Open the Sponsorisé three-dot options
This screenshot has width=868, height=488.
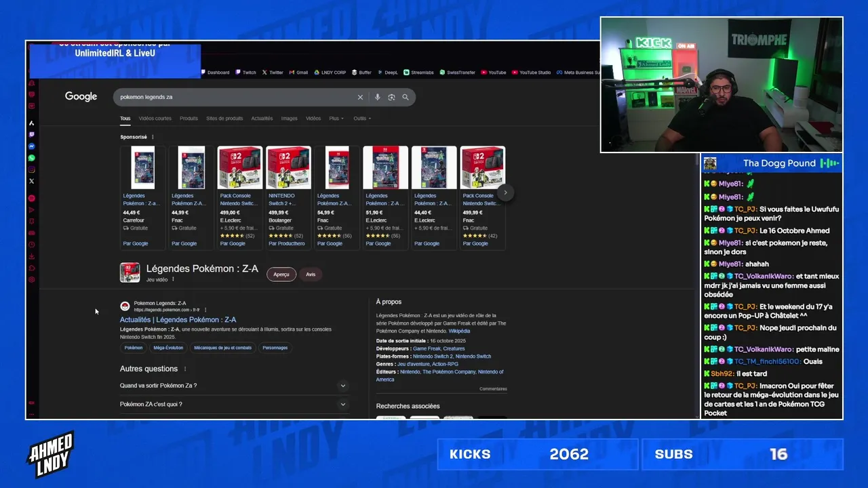coord(153,137)
